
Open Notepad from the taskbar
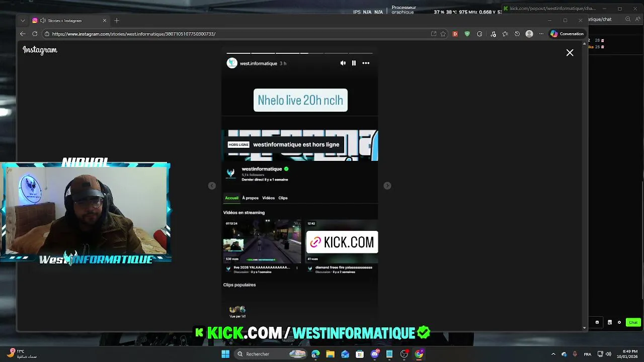click(389, 354)
